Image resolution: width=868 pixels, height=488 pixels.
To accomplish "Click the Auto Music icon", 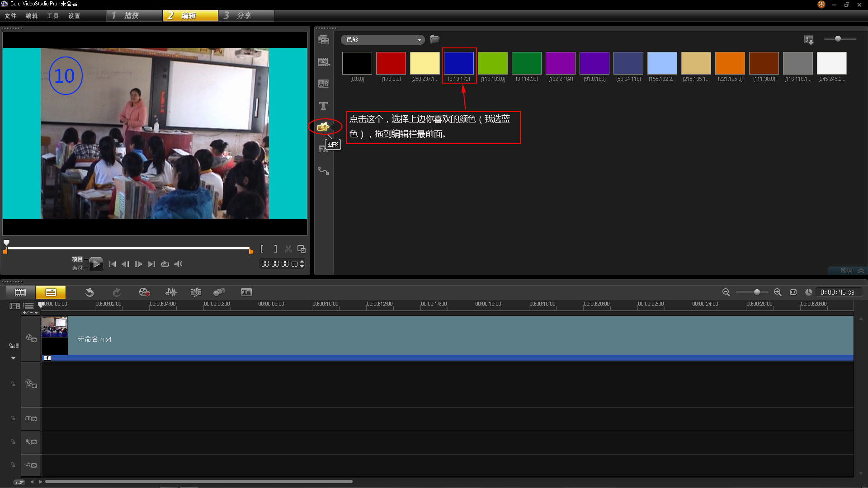I will click(x=196, y=292).
